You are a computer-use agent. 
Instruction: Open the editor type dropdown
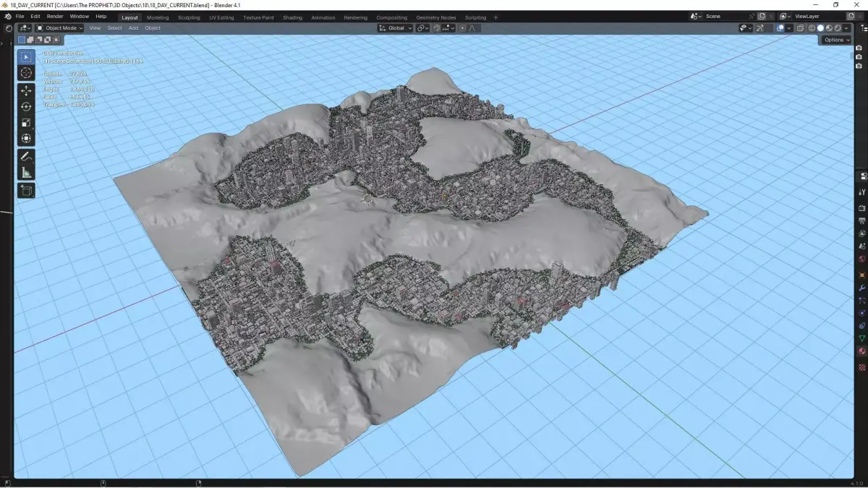[25, 28]
